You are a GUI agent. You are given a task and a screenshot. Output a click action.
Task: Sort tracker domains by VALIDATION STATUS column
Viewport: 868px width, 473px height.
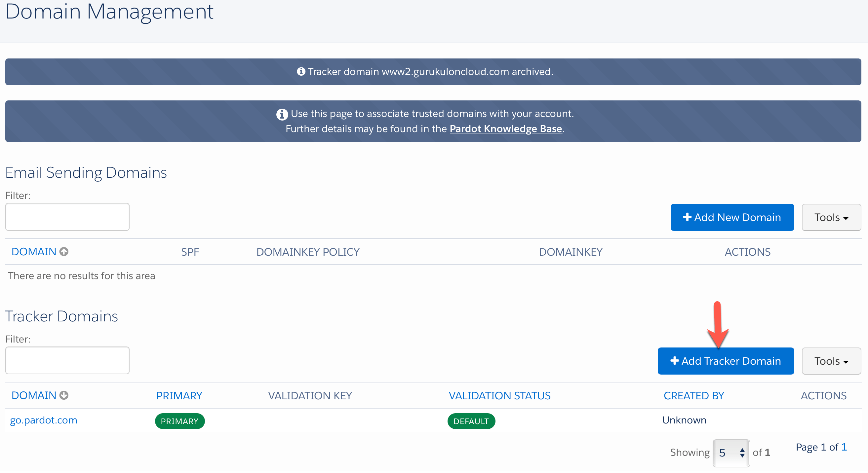tap(499, 396)
